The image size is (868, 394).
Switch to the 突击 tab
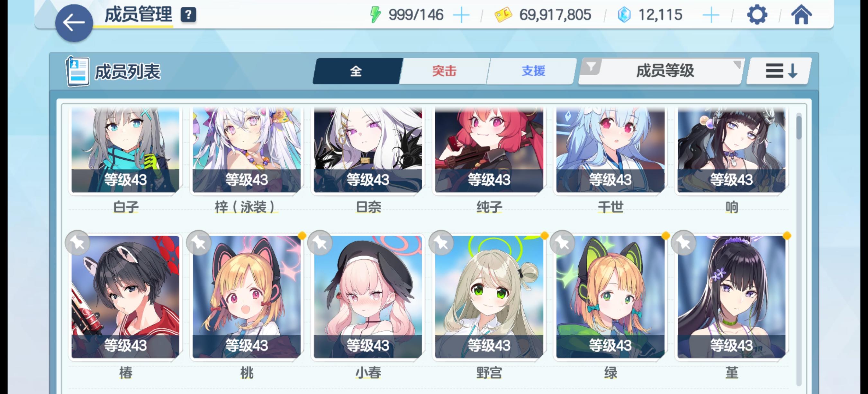(x=444, y=71)
